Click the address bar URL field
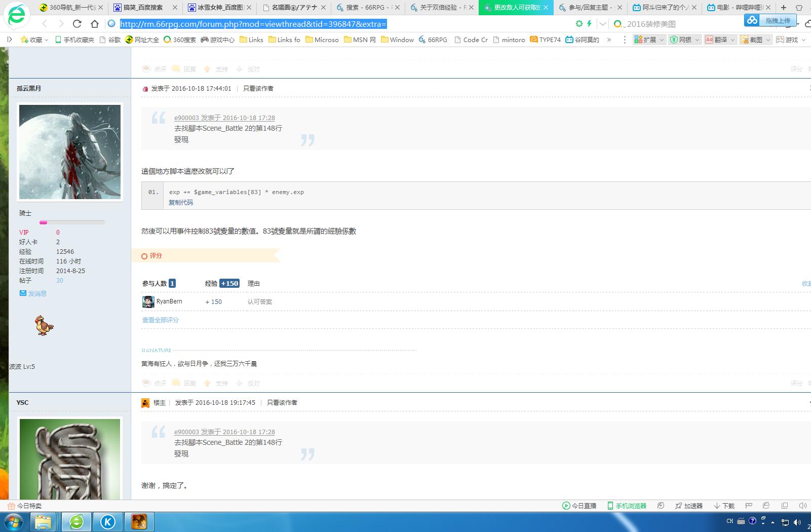This screenshot has height=532, width=811. (x=339, y=24)
